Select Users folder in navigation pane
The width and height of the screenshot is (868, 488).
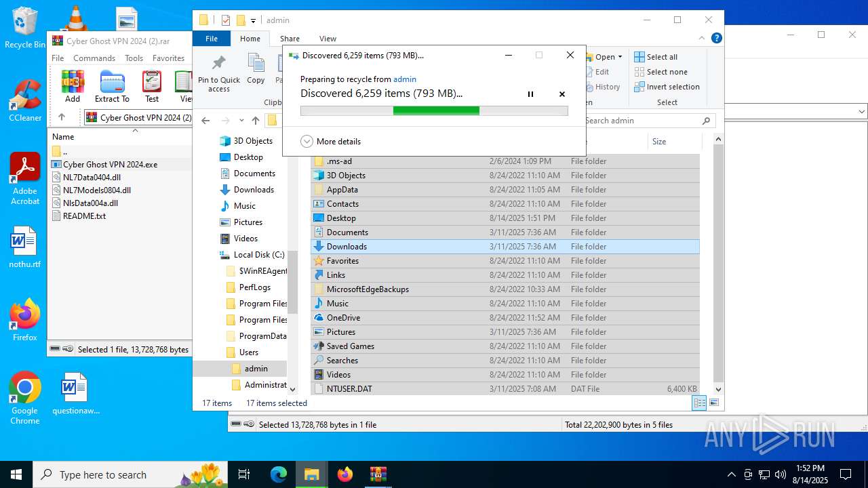[249, 352]
